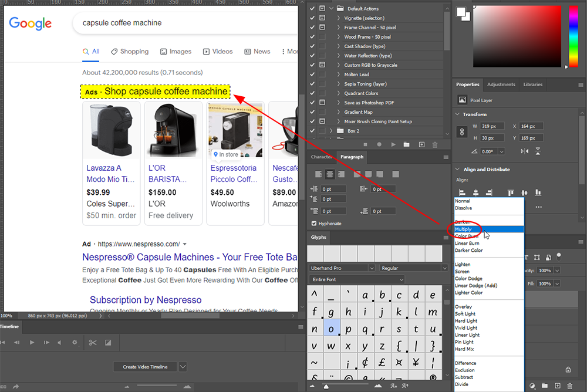This screenshot has height=392, width=587.
Task: Play the timeline
Action: click(x=32, y=342)
